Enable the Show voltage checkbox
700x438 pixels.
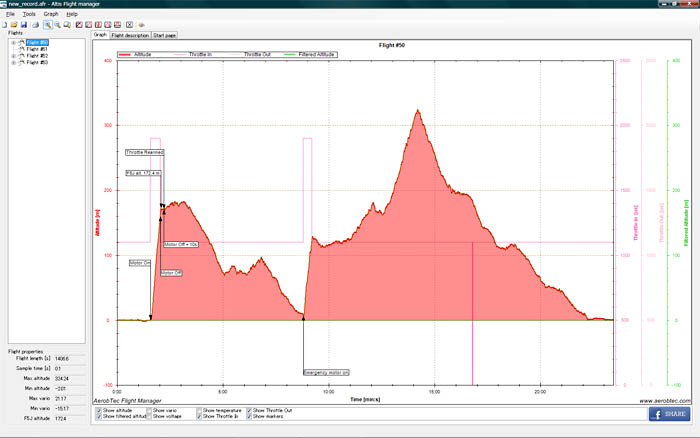point(149,416)
